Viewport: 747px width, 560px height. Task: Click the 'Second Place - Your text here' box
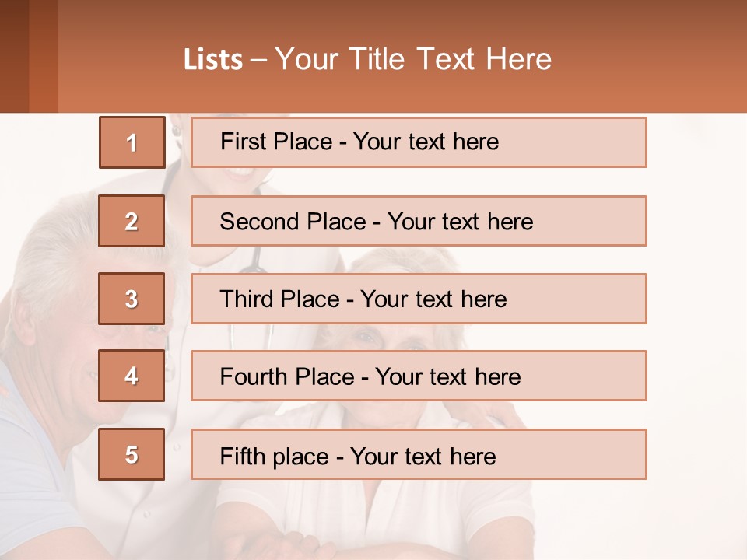[419, 221]
